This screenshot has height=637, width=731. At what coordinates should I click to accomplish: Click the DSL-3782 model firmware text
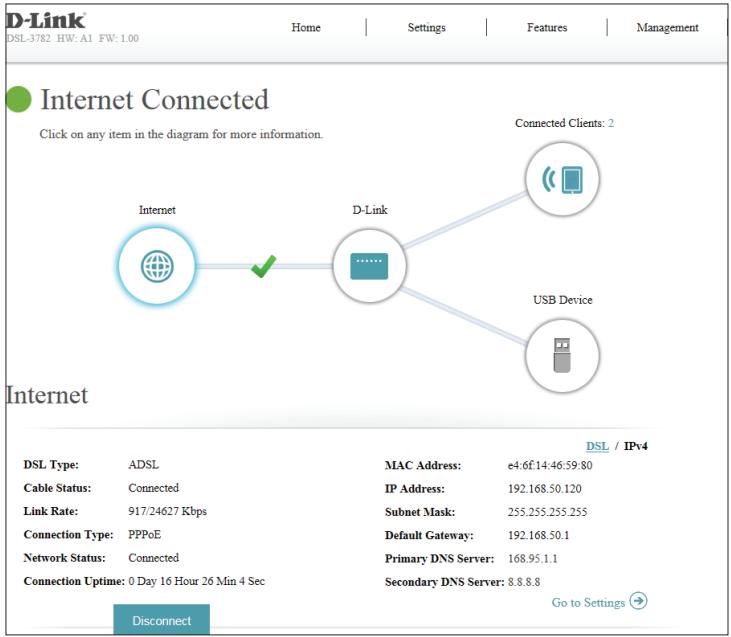72,38
